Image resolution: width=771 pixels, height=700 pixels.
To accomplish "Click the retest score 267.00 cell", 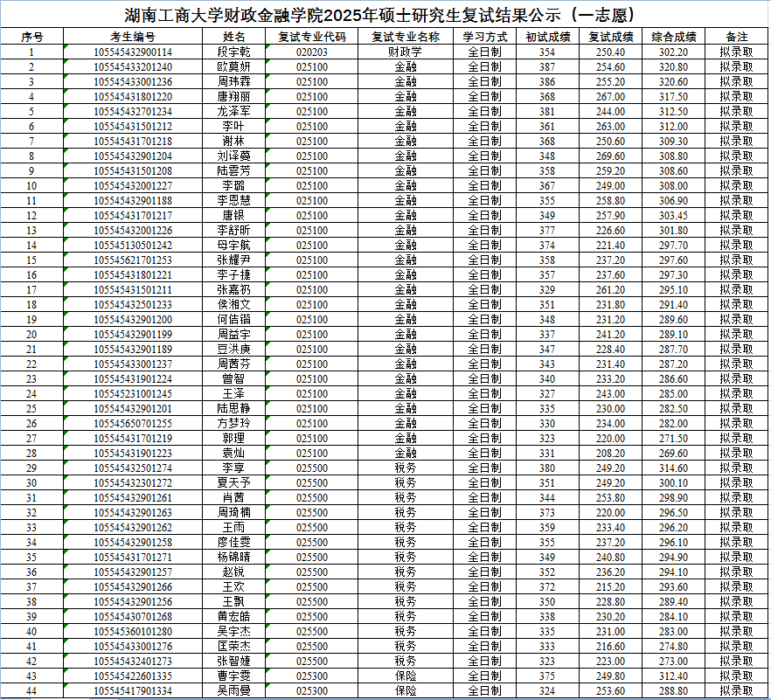I will 610,96.
